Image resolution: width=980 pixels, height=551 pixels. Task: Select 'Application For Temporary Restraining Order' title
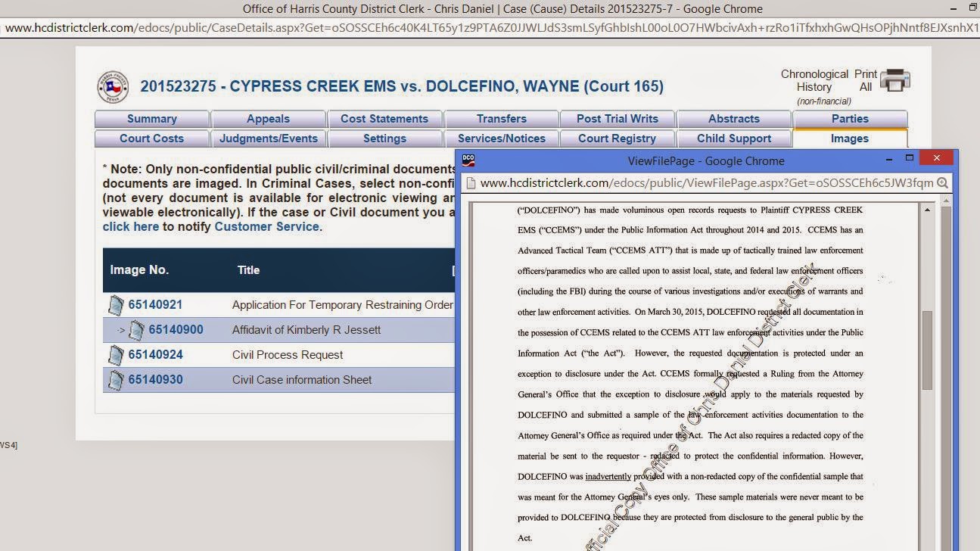[342, 305]
